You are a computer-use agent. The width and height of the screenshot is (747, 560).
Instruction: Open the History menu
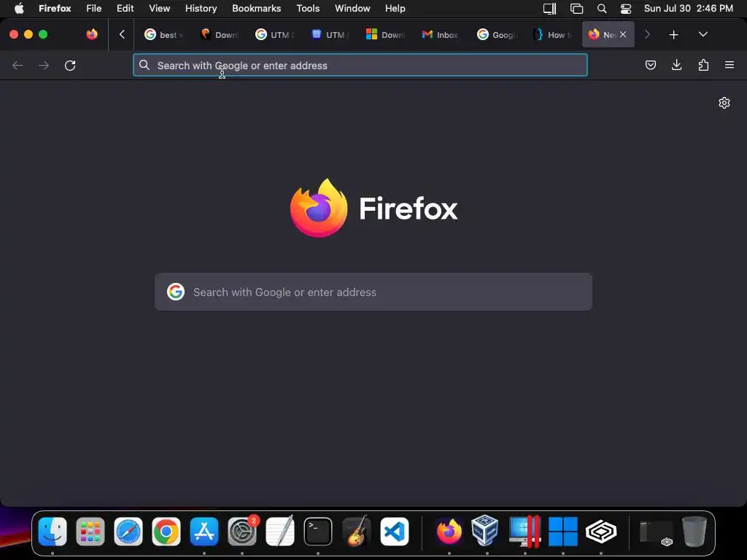coord(201,9)
